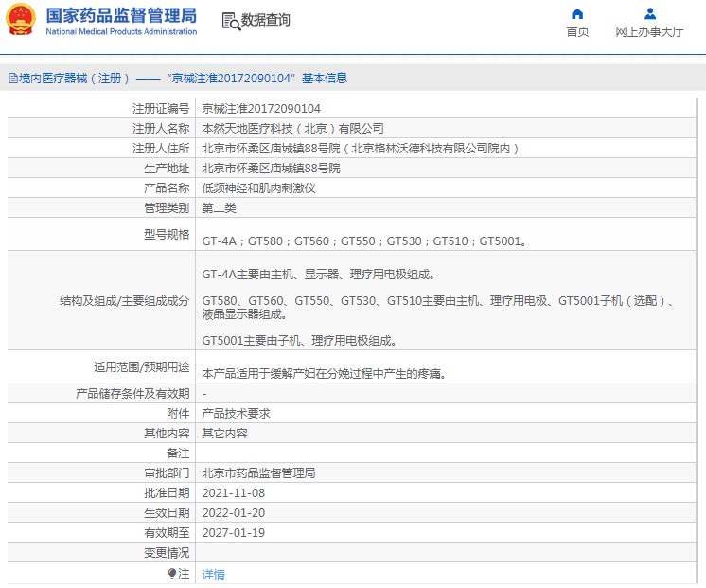This screenshot has width=706, height=588.
Task: Click the 管理类别 label
Action: pos(167,207)
